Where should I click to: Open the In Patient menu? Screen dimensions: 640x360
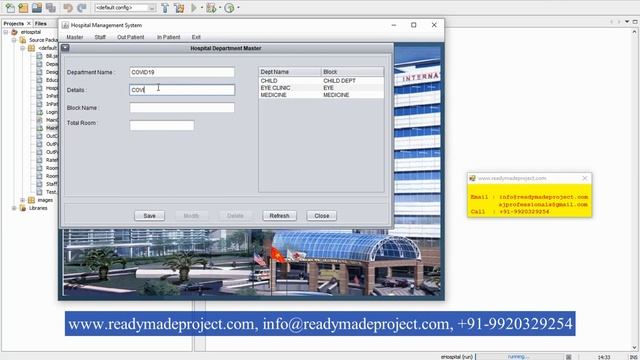tap(169, 37)
